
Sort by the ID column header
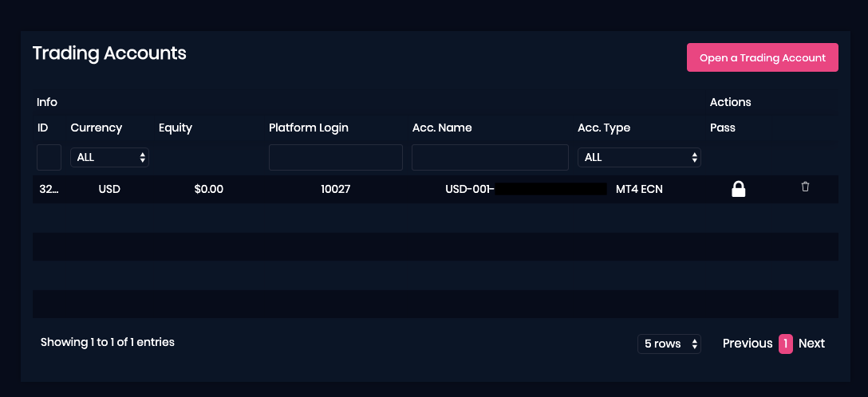coord(42,128)
